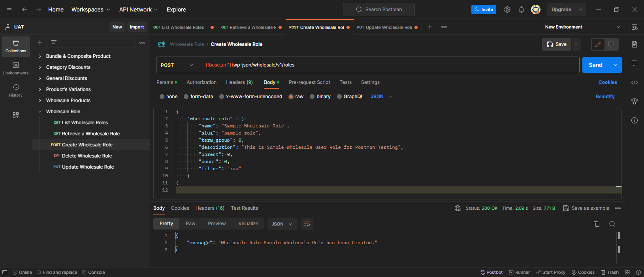Click the Search Postman field

pyautogui.click(x=379, y=9)
